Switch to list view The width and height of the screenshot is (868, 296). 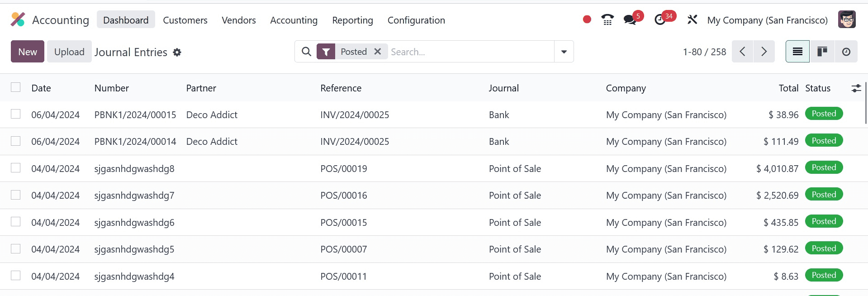797,52
